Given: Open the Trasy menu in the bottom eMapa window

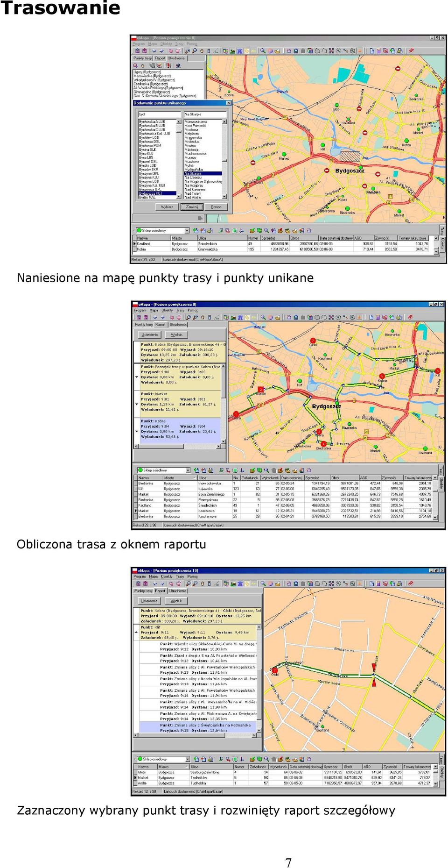Looking at the screenshot, I should click(x=180, y=576).
